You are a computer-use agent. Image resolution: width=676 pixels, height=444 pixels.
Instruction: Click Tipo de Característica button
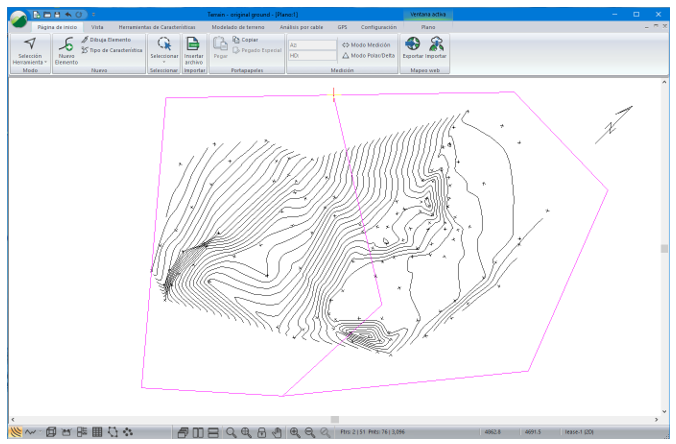point(112,49)
